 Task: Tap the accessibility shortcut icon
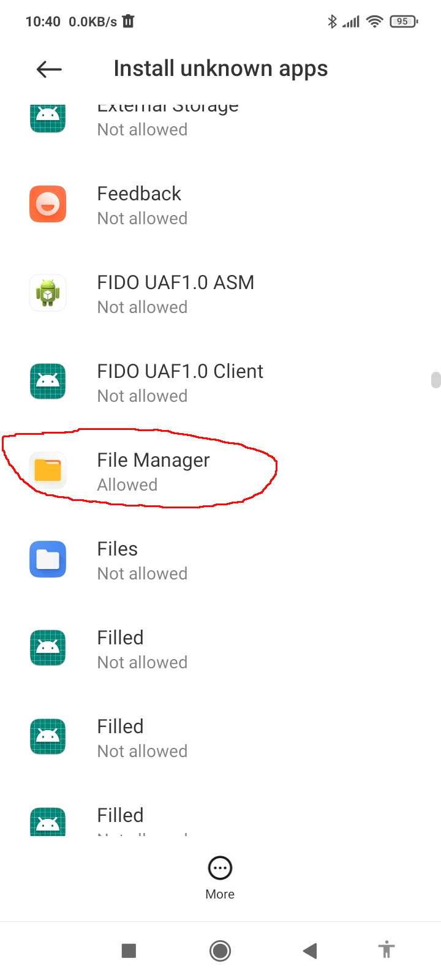pyautogui.click(x=386, y=950)
